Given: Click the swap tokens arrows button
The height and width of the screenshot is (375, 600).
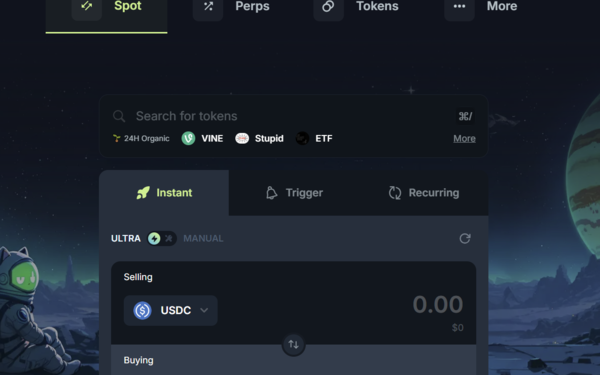Looking at the screenshot, I should click(293, 344).
